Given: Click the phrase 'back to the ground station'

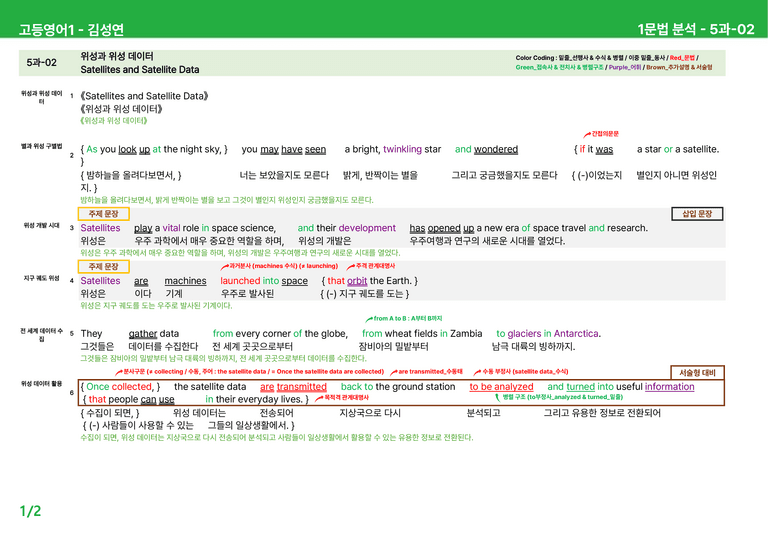Looking at the screenshot, I should [x=398, y=387].
